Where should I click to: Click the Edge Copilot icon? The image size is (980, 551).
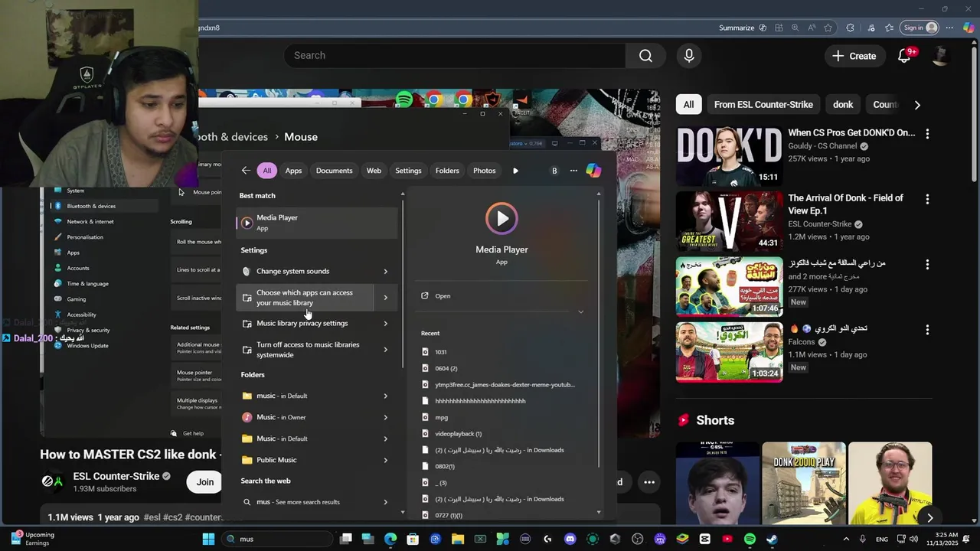point(969,28)
